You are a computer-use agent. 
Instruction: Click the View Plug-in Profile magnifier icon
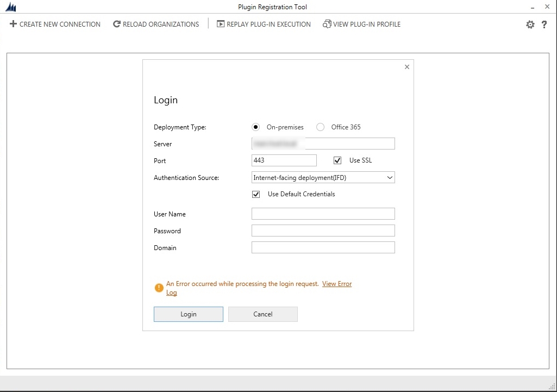pos(327,24)
